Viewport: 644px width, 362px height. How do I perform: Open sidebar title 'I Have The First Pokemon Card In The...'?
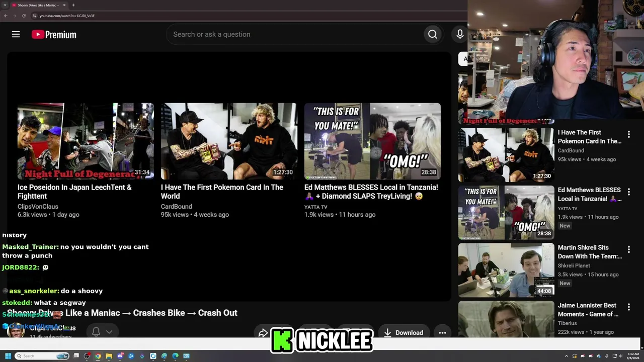(x=590, y=137)
